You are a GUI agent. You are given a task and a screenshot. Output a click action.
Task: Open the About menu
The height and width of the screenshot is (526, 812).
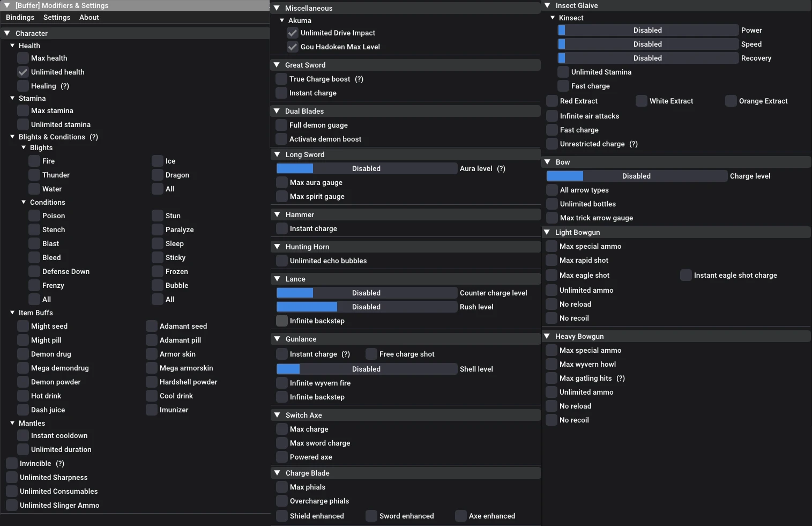coord(89,17)
